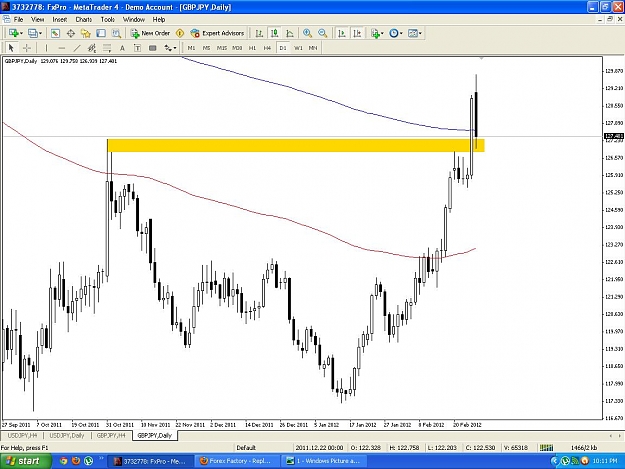
Task: Open the Window menu
Action: 134,20
